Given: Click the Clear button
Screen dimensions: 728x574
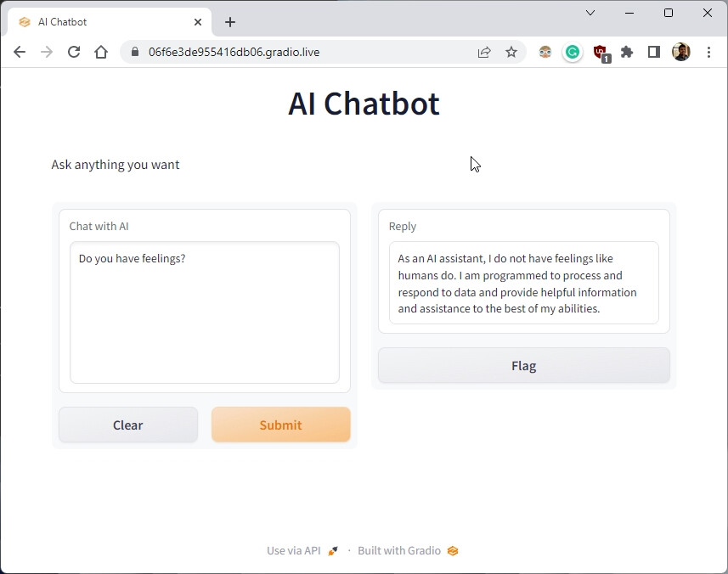Looking at the screenshot, I should click(128, 425).
